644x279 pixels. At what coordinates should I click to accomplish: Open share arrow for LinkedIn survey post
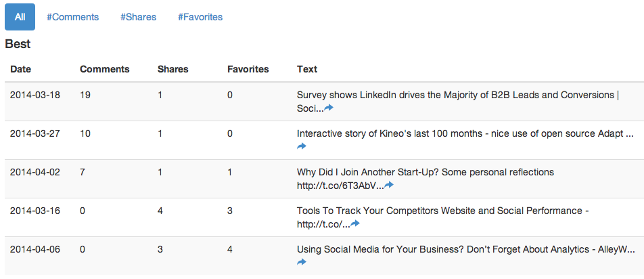pos(329,108)
